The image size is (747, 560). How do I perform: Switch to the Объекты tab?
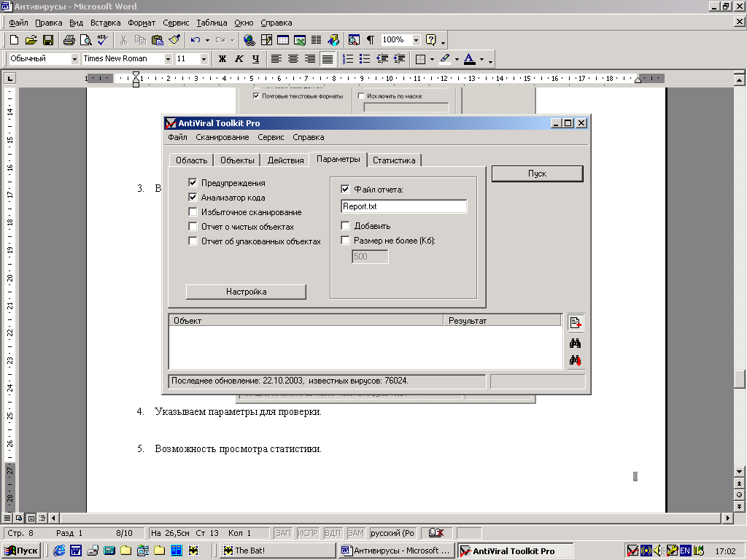[237, 160]
